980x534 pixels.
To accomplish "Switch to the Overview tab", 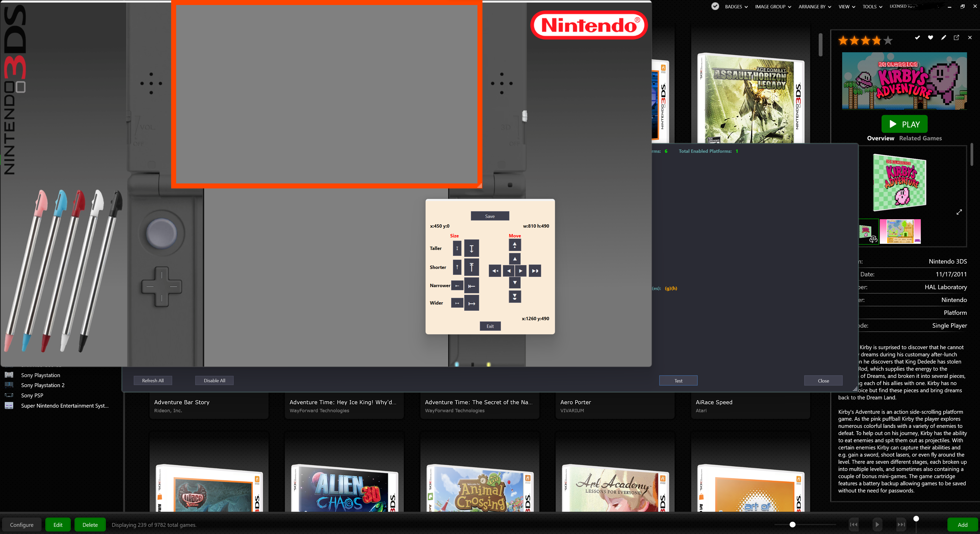I will [880, 138].
